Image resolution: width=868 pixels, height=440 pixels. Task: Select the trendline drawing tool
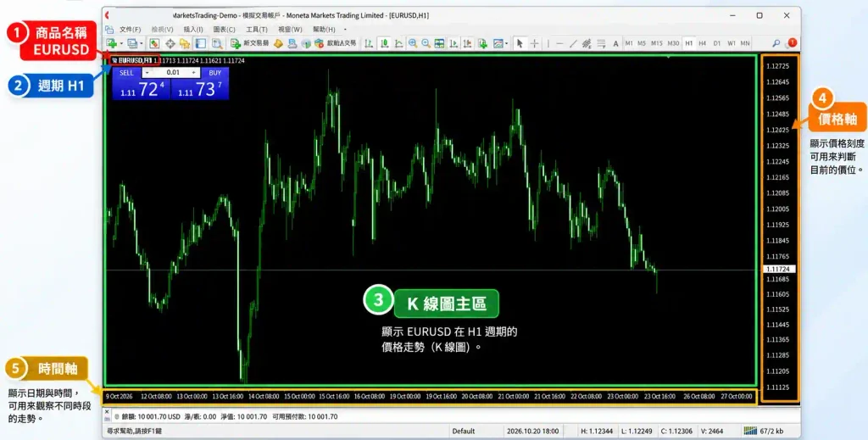tap(573, 43)
